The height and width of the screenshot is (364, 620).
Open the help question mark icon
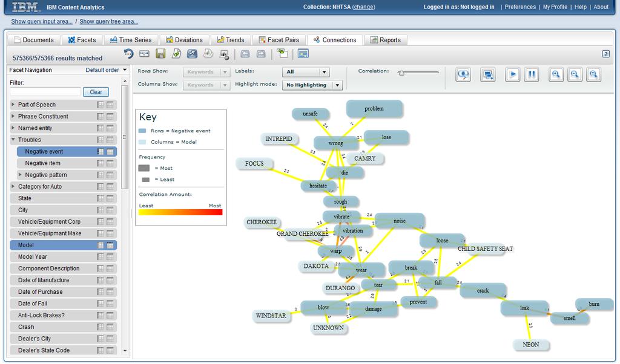coord(605,54)
